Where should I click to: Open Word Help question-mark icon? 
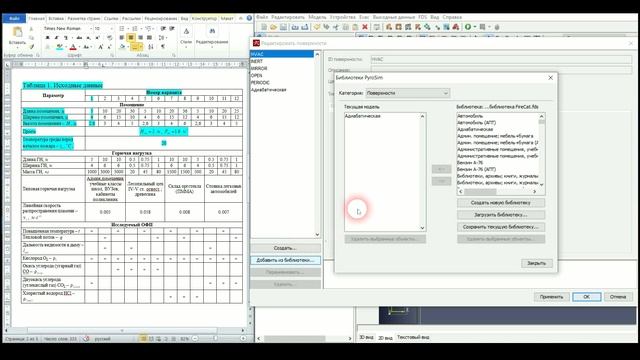(x=249, y=18)
